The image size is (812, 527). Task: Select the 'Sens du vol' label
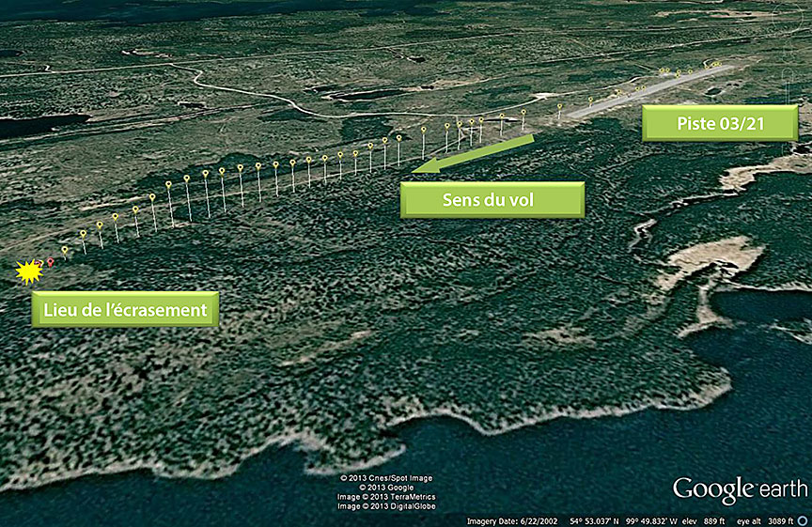[x=492, y=200]
